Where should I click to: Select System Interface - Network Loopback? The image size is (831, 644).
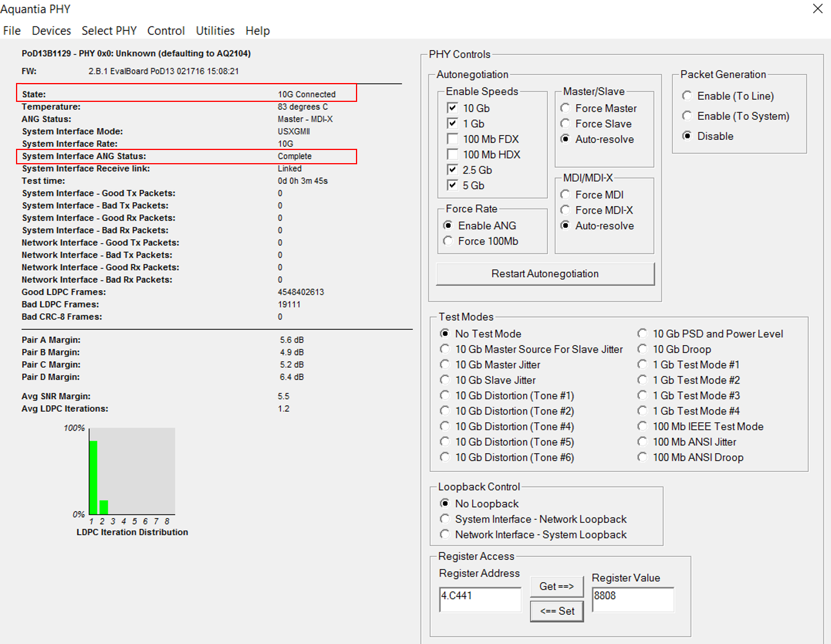point(445,519)
